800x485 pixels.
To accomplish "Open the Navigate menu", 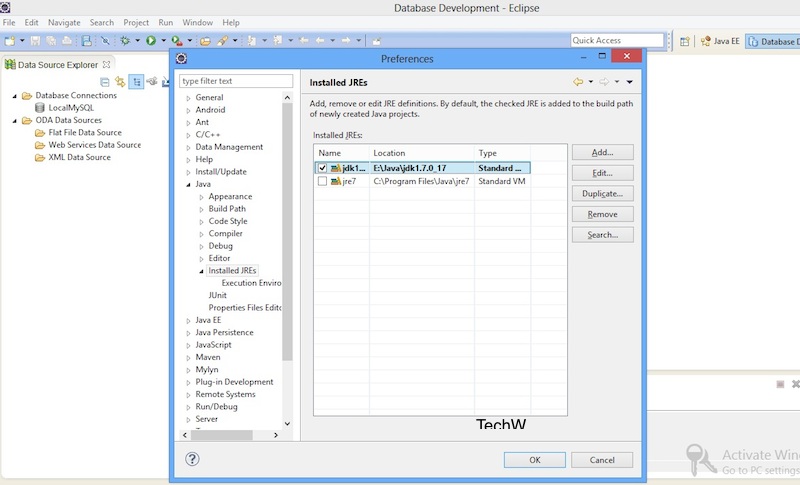I will click(64, 22).
